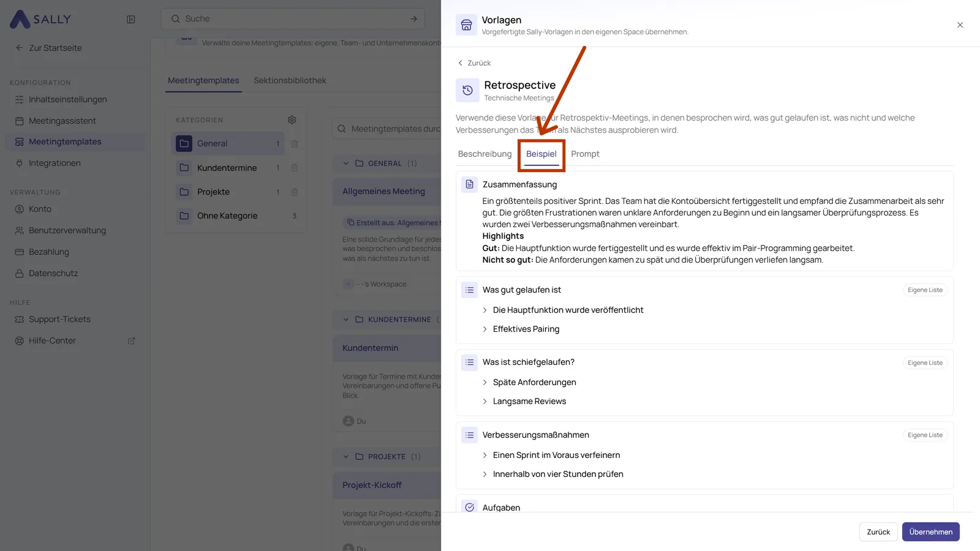Open the Prompt tab
Image resolution: width=980 pixels, height=551 pixels.
[585, 154]
